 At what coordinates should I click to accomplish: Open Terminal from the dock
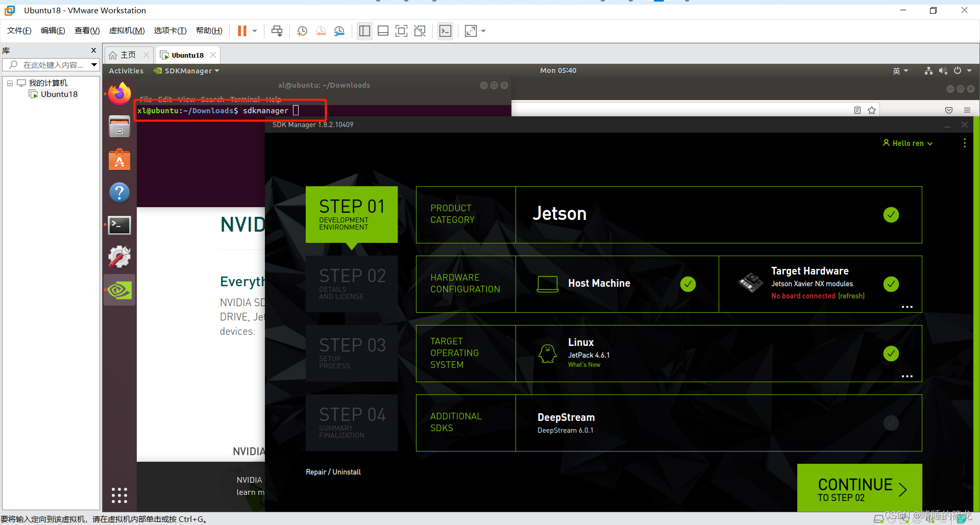(119, 225)
